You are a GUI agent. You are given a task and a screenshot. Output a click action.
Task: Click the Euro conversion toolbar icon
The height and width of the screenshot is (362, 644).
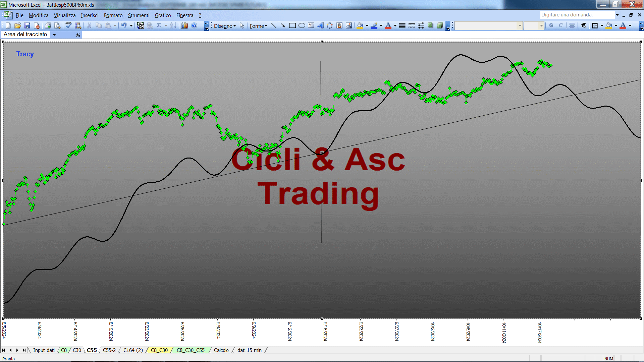141,25
